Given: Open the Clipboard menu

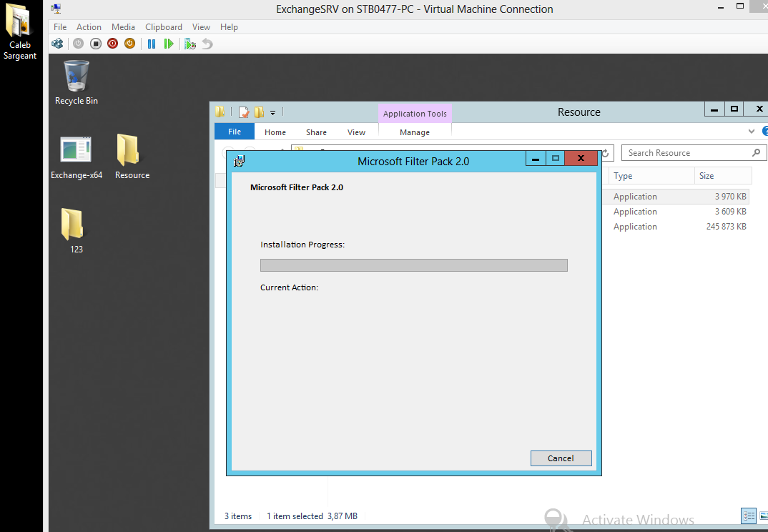Looking at the screenshot, I should point(164,27).
